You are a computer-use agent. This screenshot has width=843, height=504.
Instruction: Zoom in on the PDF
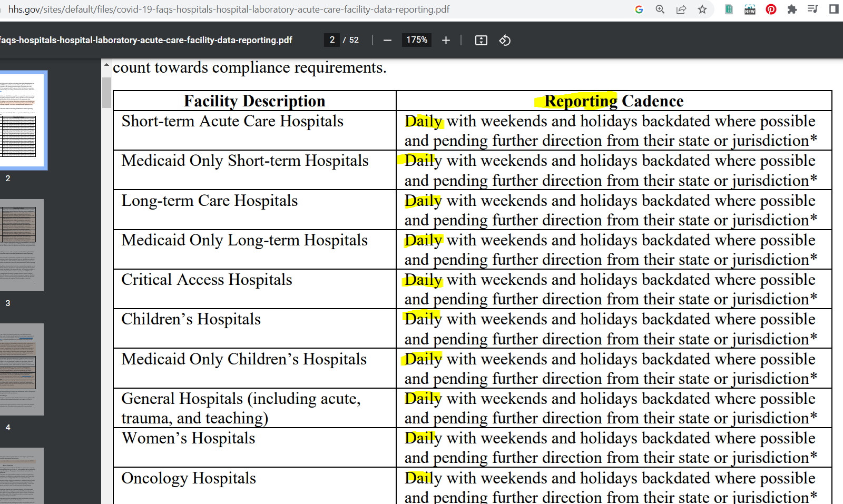click(446, 40)
